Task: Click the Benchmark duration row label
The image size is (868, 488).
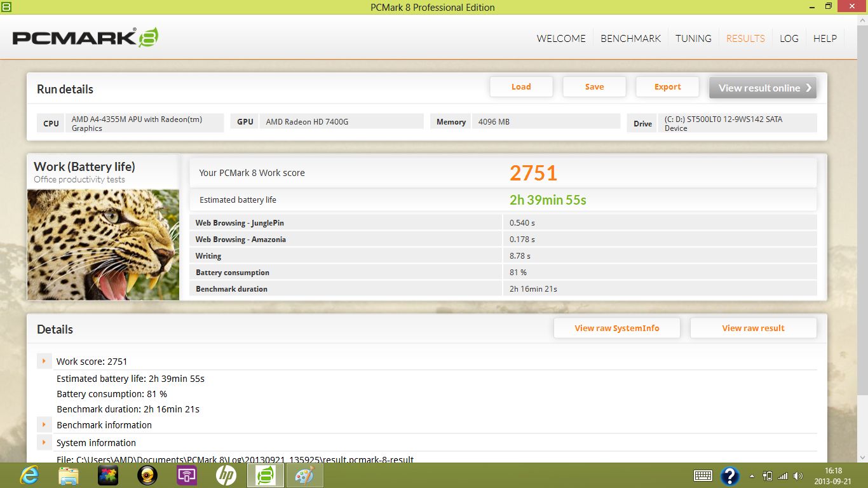Action: [231, 289]
